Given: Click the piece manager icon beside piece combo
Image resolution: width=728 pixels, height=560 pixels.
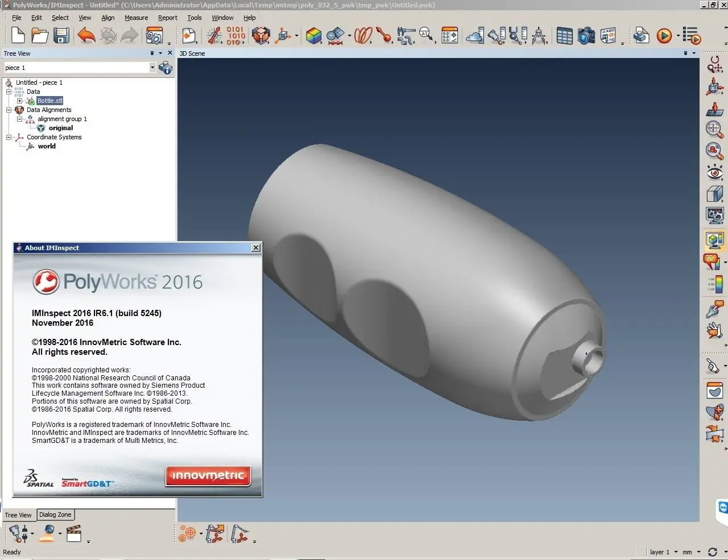Looking at the screenshot, I should point(166,68).
